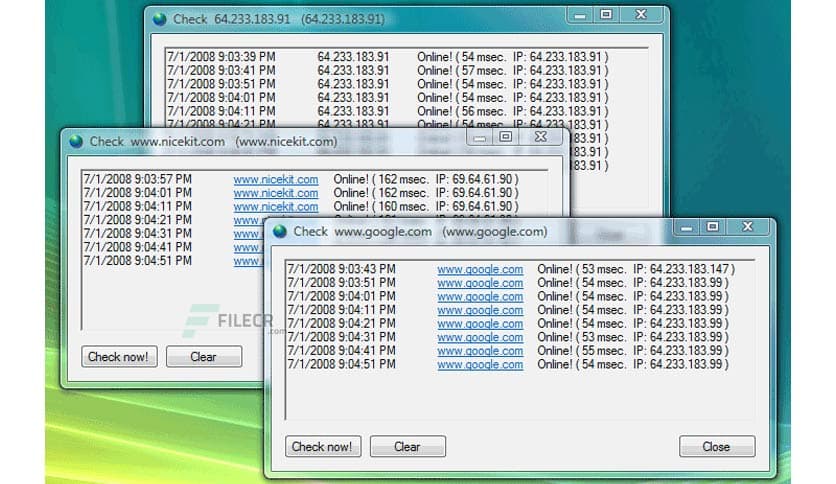This screenshot has height=484, width=836.
Task: Minimize the 64.233.183.91 check window
Action: (x=580, y=15)
